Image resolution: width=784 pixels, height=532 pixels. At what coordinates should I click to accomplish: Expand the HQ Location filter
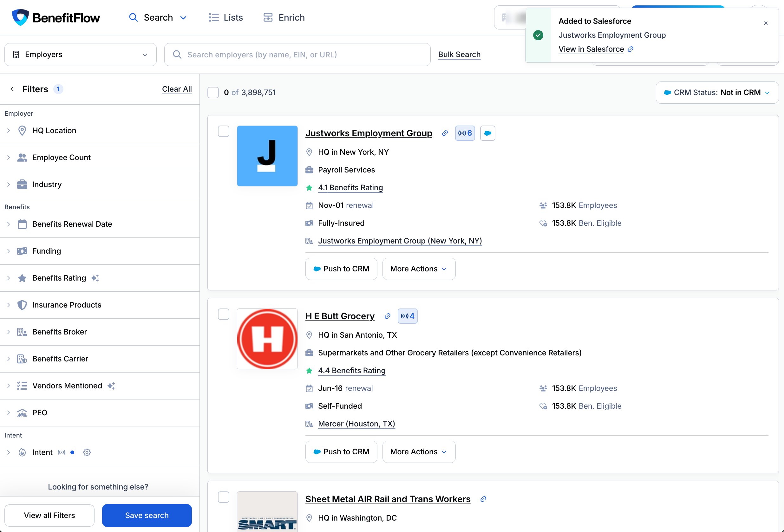tap(100, 131)
